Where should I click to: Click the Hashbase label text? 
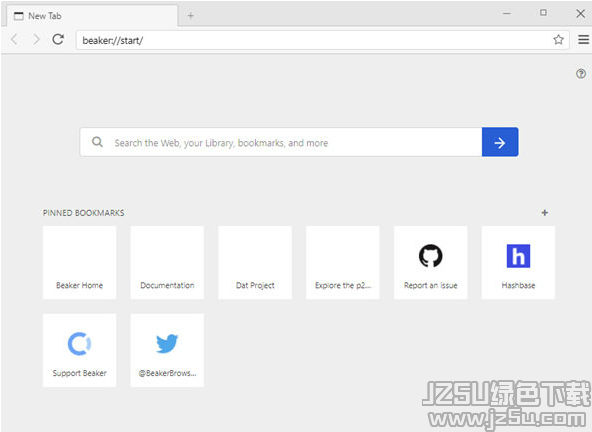(518, 285)
